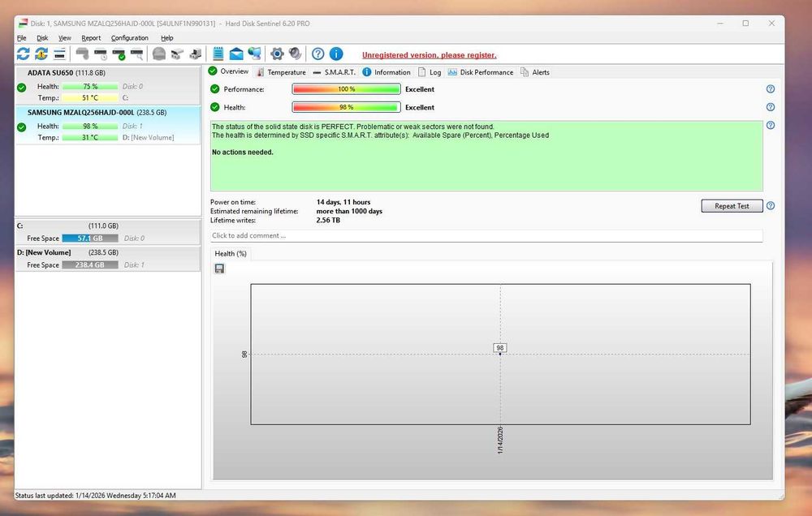Screen dimensions: 812x516
Task: Switch to the Disk Performance tab
Action: 480,72
